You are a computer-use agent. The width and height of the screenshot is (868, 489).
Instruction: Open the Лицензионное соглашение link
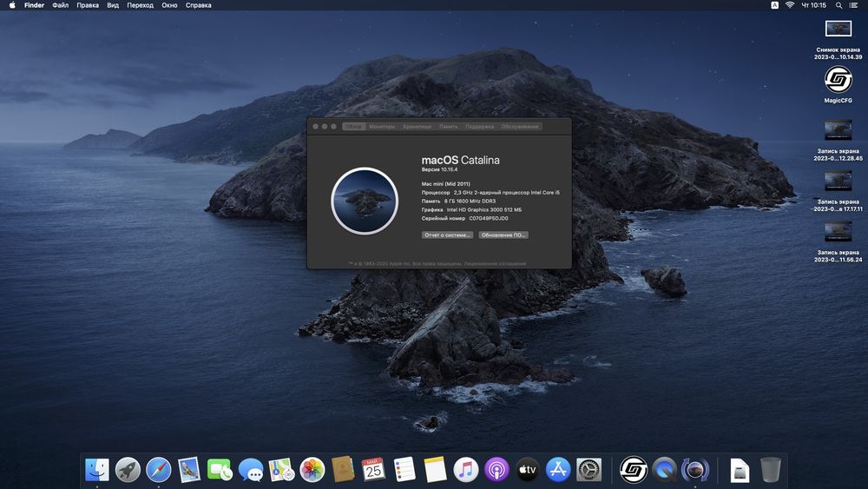coord(495,264)
